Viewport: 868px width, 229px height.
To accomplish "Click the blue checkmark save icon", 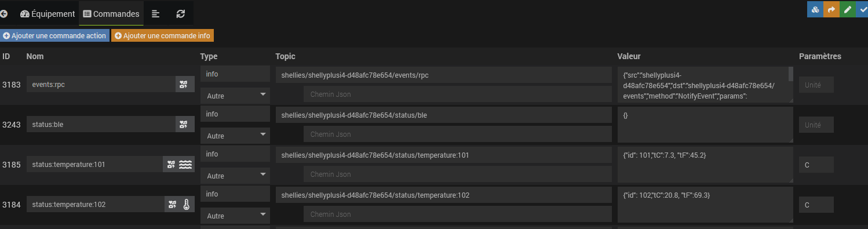I will (x=862, y=10).
